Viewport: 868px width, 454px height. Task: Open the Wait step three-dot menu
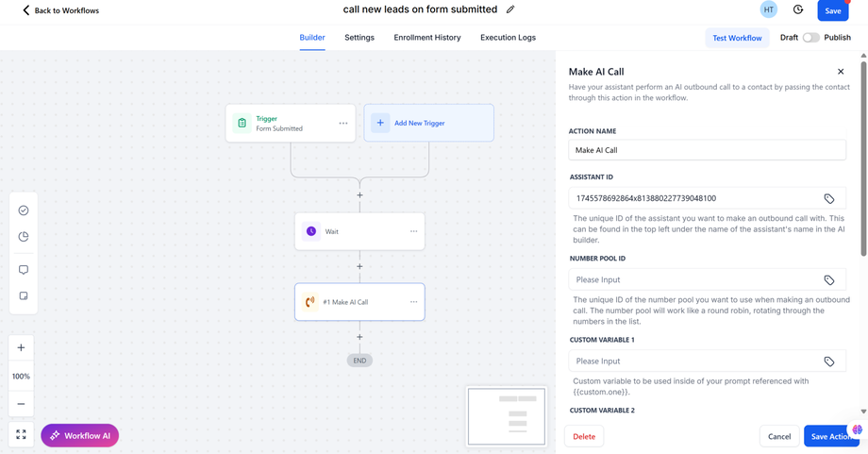point(413,231)
